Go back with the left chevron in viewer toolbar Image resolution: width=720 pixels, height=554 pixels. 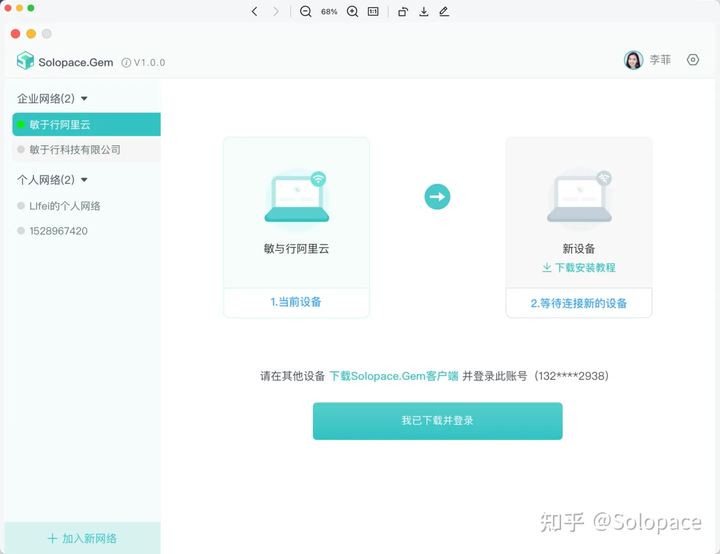(254, 11)
